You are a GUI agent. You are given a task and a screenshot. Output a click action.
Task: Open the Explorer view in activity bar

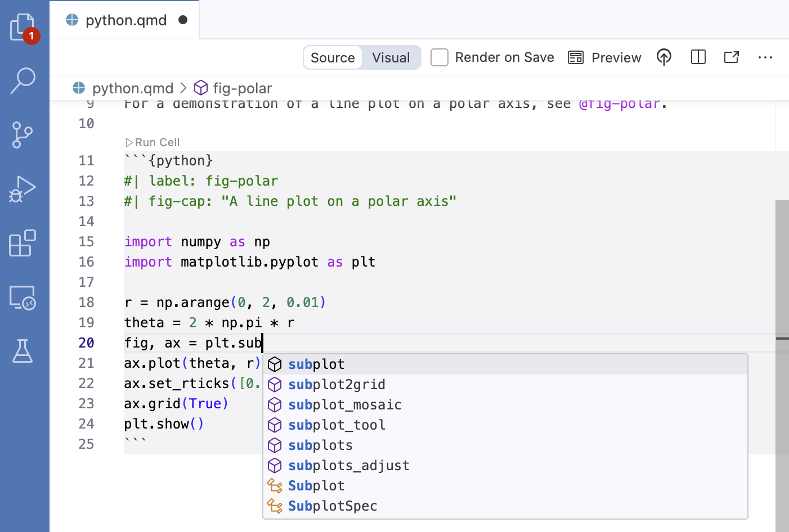[x=23, y=28]
